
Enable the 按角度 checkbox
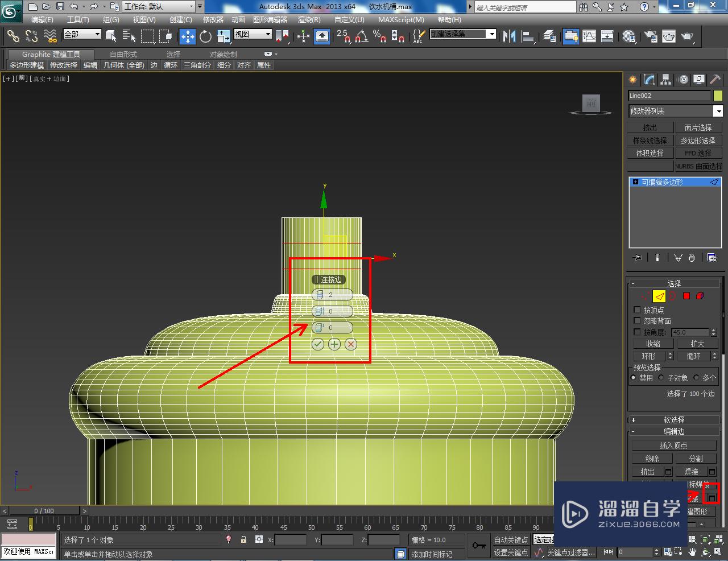(637, 332)
